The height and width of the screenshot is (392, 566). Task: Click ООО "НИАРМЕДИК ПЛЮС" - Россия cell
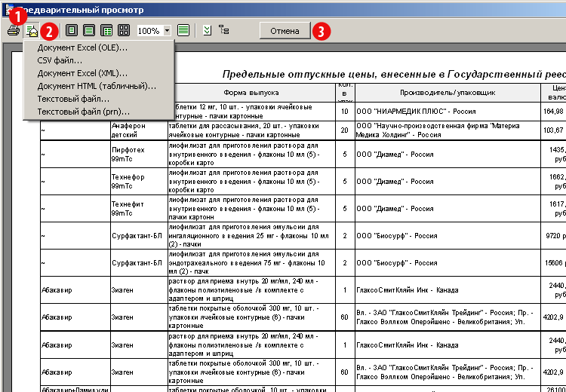(x=448, y=112)
